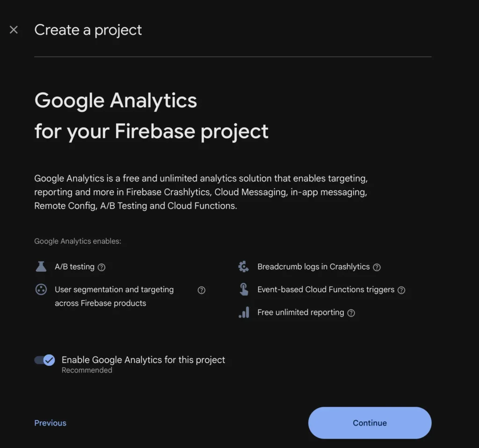Click the Free unlimited reporting text
Image resolution: width=479 pixels, height=448 pixels.
click(x=300, y=312)
